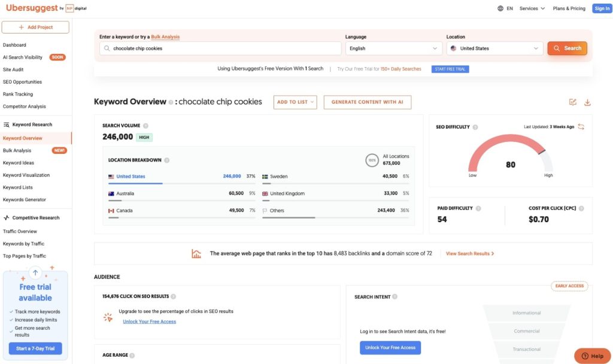Refresh SEO difficulty data icon
The width and height of the screenshot is (613, 364).
[581, 127]
